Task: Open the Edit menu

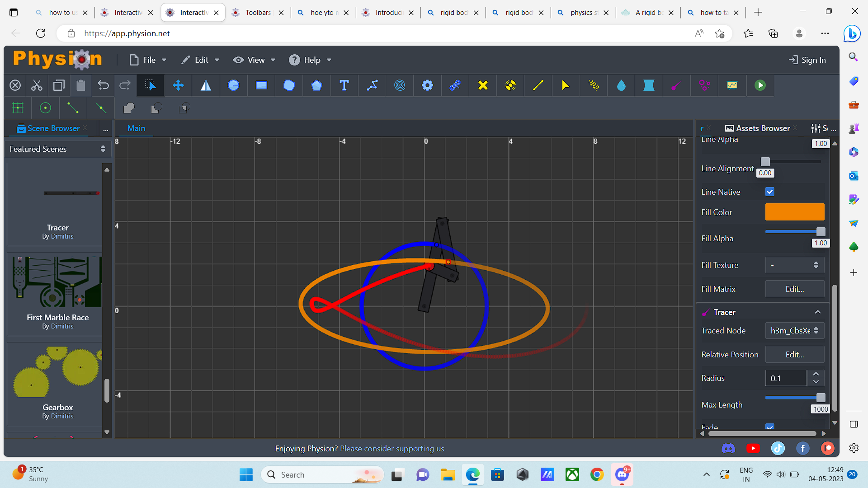Action: pyautogui.click(x=200, y=59)
